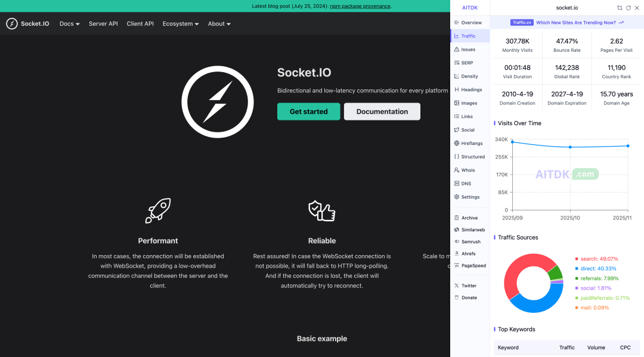Click the 'social: 1.81%' legend entry

pos(593,288)
